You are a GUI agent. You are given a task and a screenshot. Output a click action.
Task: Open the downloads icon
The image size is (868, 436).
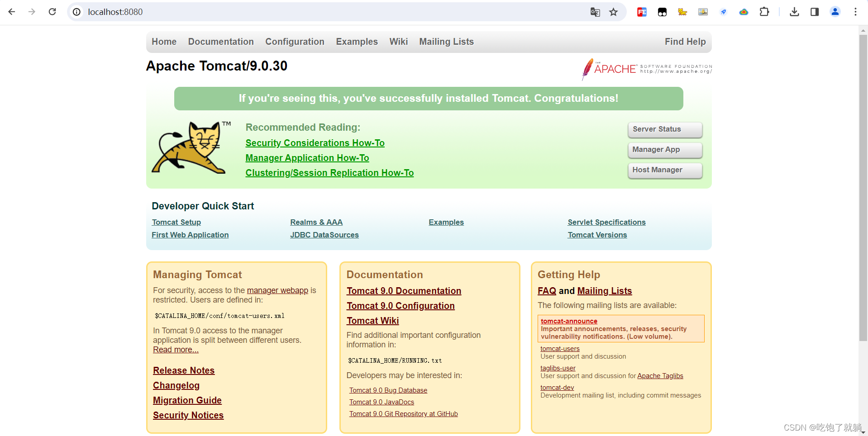pos(794,12)
